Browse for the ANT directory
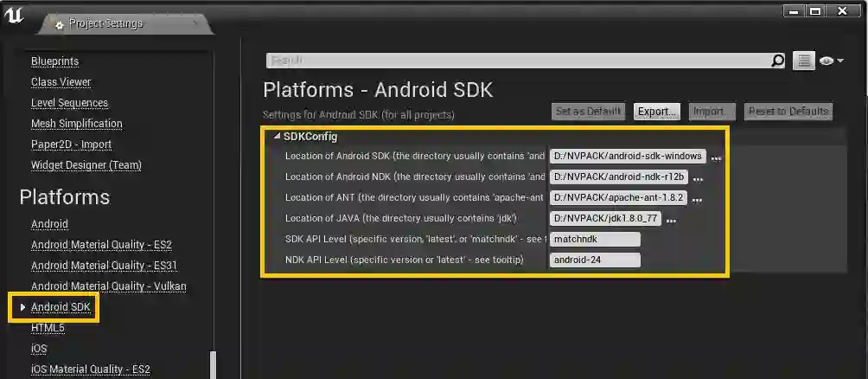This screenshot has width=868, height=379. pos(697,200)
